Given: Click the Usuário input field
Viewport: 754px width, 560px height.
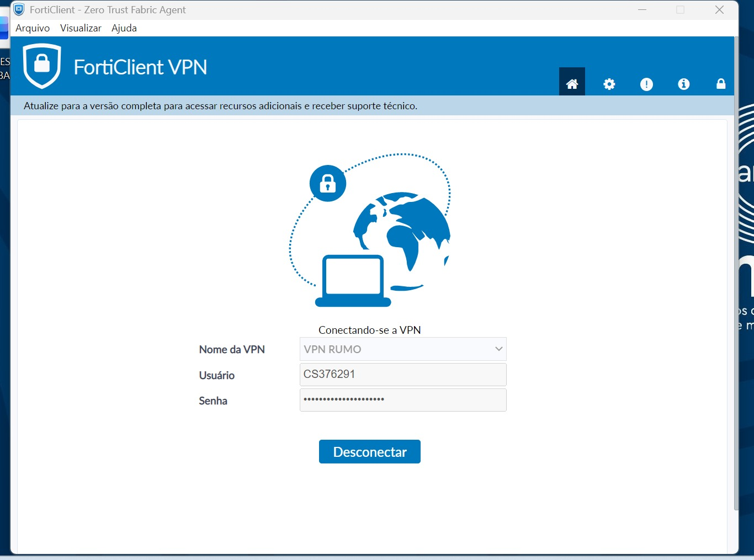Looking at the screenshot, I should [x=403, y=375].
